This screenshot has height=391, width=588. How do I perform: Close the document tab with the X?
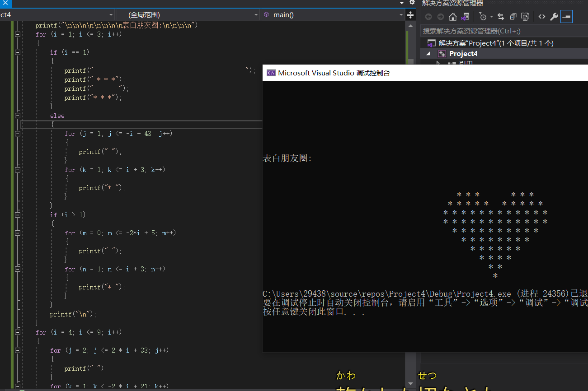point(5,3)
